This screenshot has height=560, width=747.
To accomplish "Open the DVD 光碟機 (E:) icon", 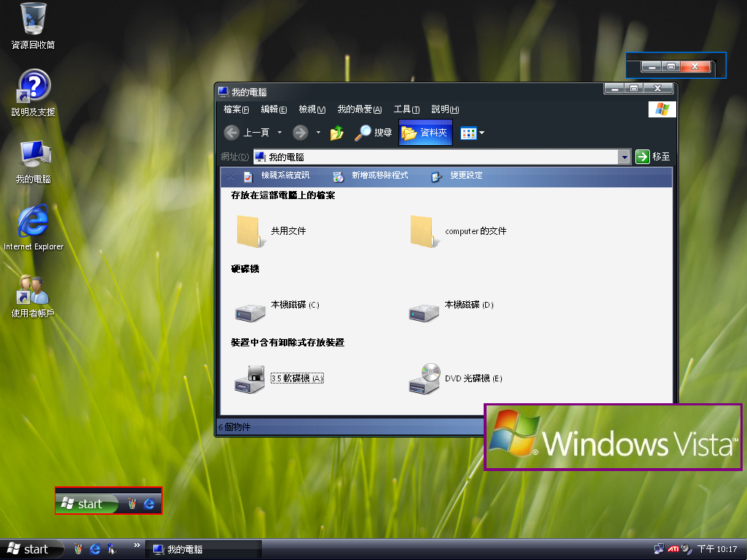I will [424, 378].
